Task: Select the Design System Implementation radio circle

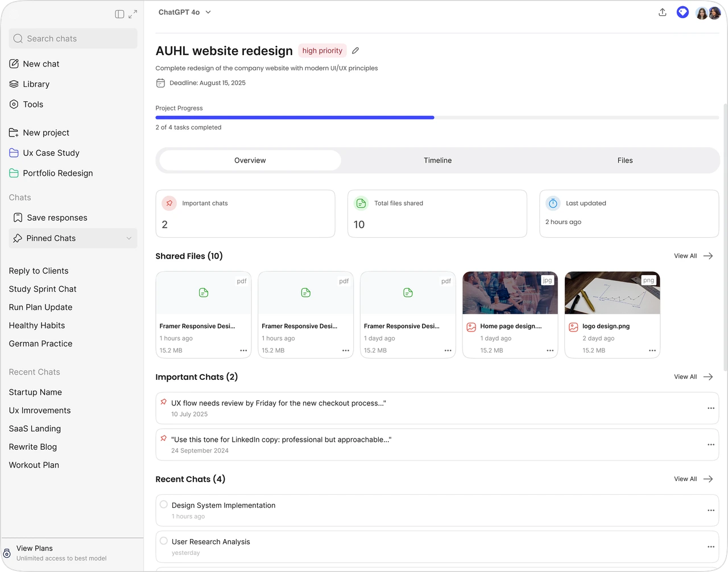Action: tap(163, 504)
